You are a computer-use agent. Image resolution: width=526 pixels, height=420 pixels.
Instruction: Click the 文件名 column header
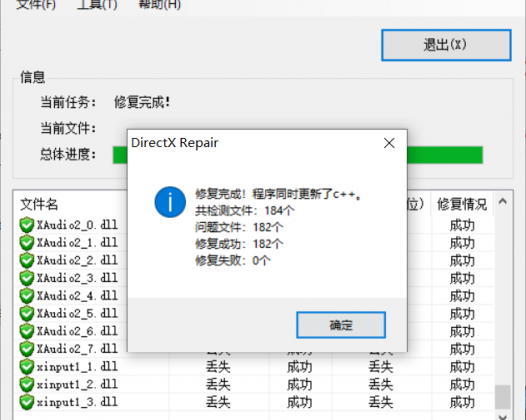pos(39,204)
